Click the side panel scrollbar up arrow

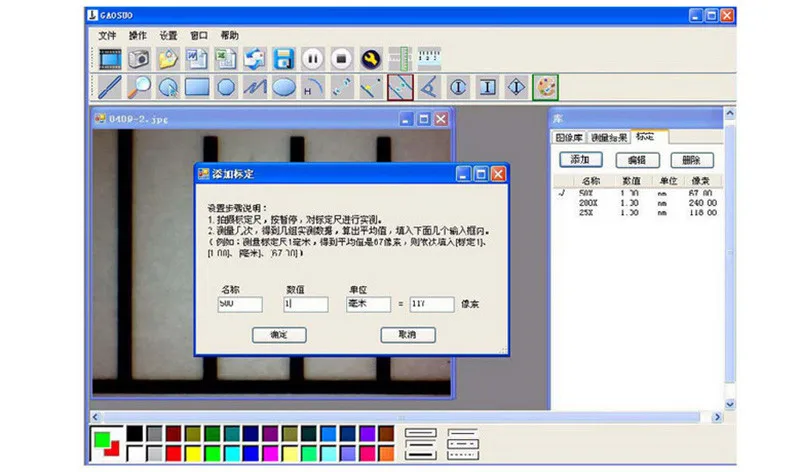click(x=730, y=113)
